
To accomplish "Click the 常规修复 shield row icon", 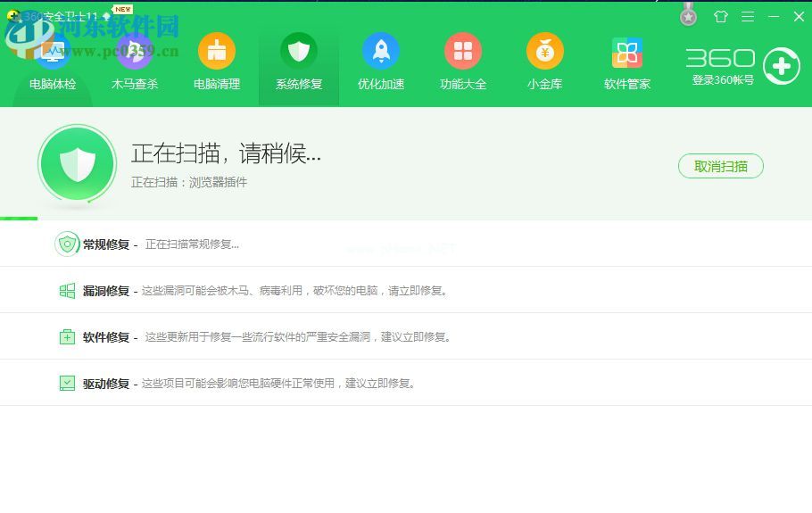I will (67, 244).
